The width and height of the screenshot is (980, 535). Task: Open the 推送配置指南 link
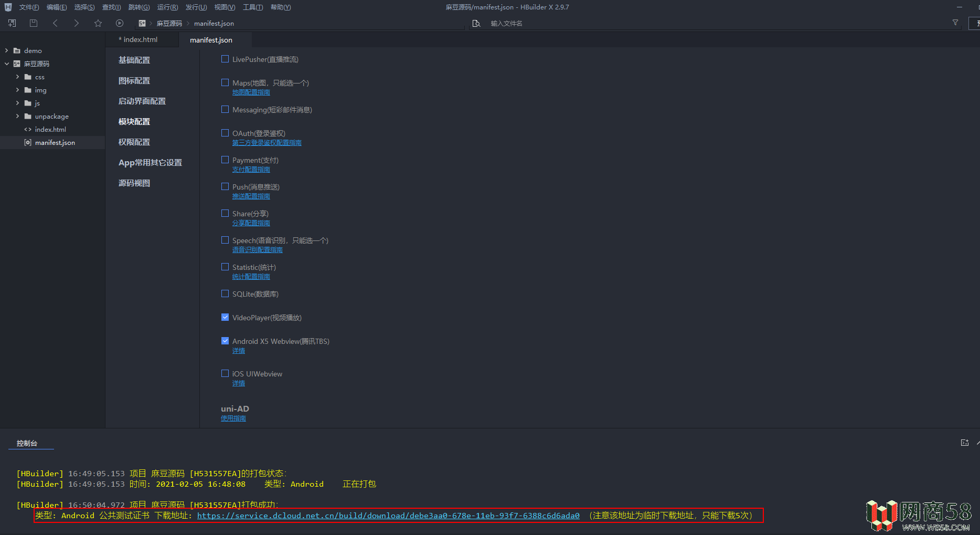pos(251,196)
